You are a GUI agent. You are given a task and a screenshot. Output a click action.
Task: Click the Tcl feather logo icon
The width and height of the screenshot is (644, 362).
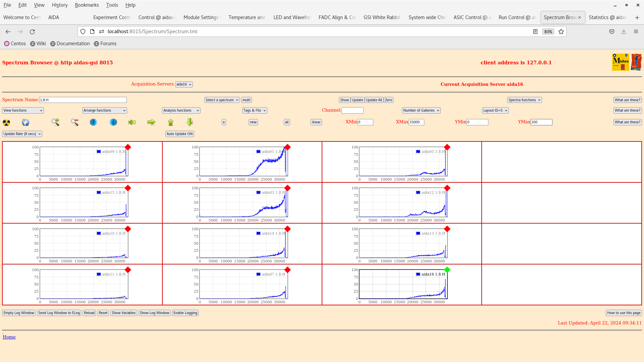tap(636, 62)
